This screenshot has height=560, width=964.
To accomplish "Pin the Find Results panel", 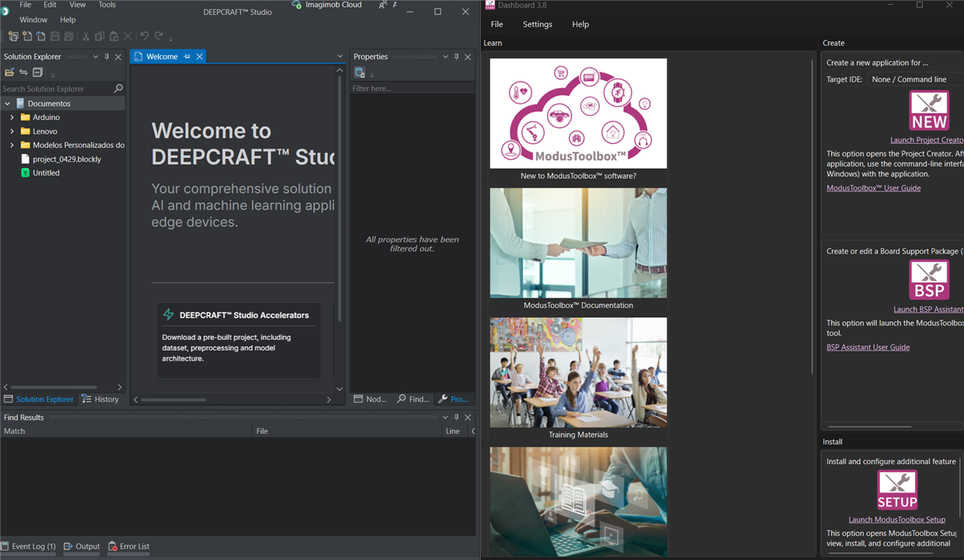I will pos(457,418).
